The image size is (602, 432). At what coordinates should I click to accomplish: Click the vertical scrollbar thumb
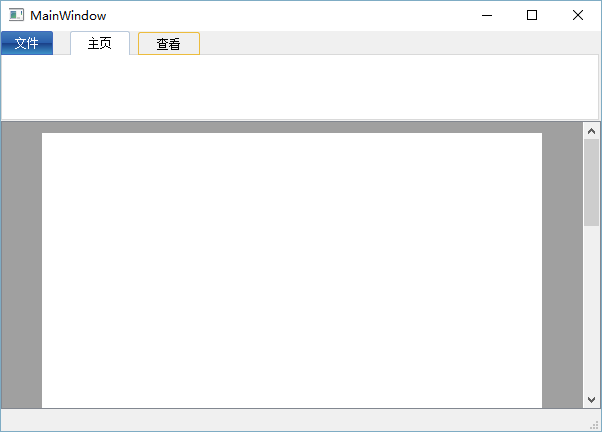591,183
